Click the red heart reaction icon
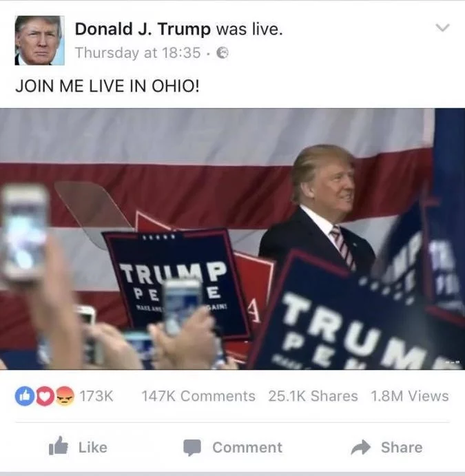This screenshot has height=476, width=465. click(45, 396)
